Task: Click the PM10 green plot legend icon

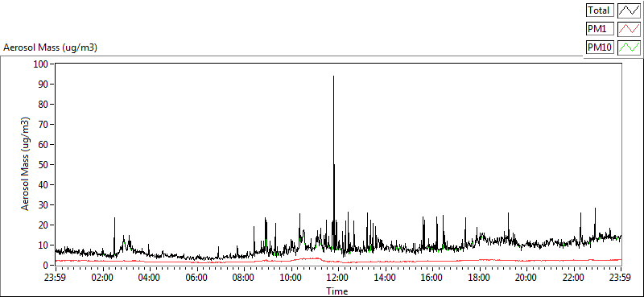Action: [x=630, y=47]
